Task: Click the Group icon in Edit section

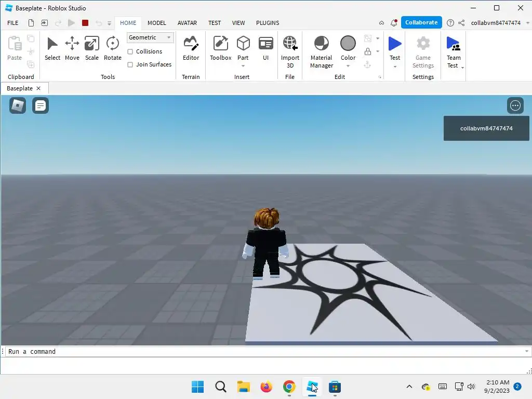Action: pyautogui.click(x=367, y=38)
